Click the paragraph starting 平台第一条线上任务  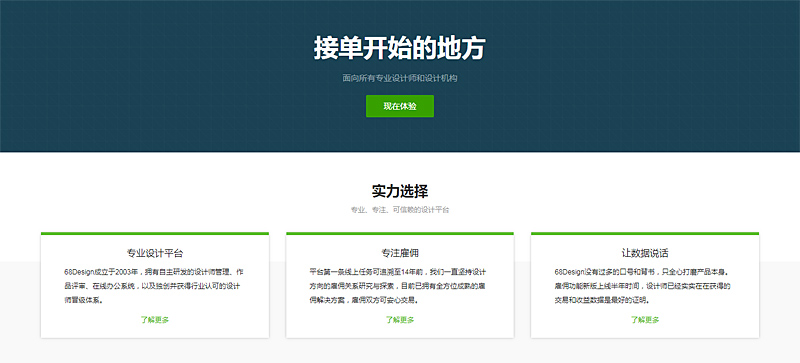coord(397,286)
